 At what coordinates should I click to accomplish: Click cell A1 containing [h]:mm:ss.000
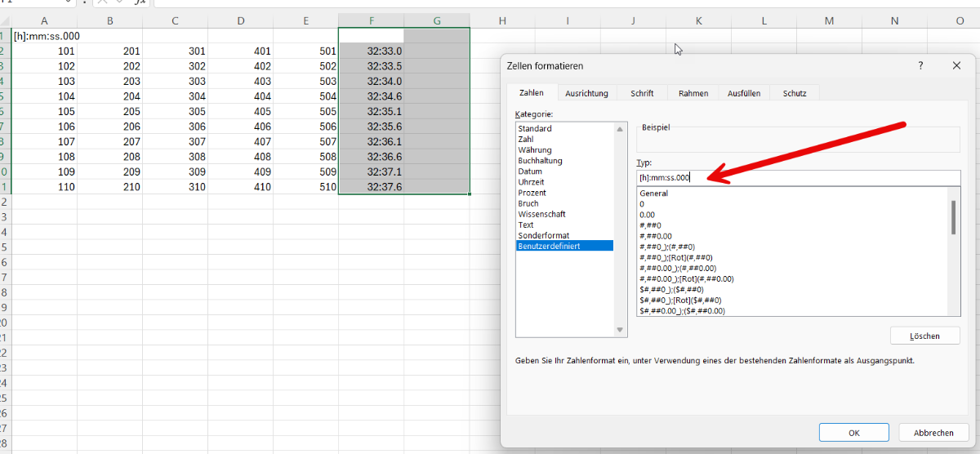[45, 36]
